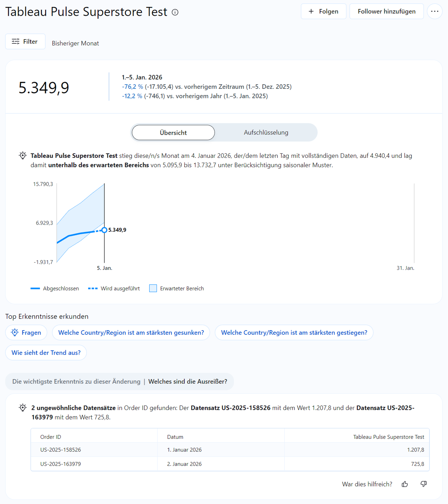The width and height of the screenshot is (448, 504).
Task: Click Follower hinzufügen button
Action: click(386, 11)
